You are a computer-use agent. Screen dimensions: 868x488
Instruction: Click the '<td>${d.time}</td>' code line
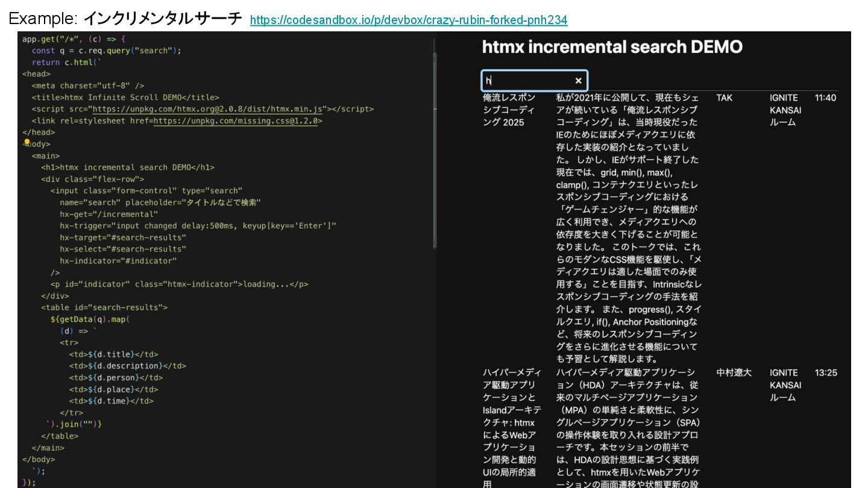[112, 401]
